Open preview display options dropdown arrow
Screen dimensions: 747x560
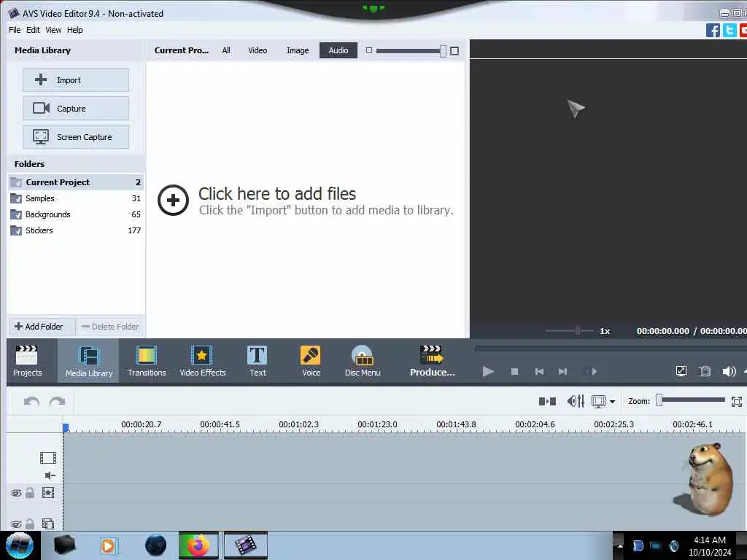[x=612, y=402]
